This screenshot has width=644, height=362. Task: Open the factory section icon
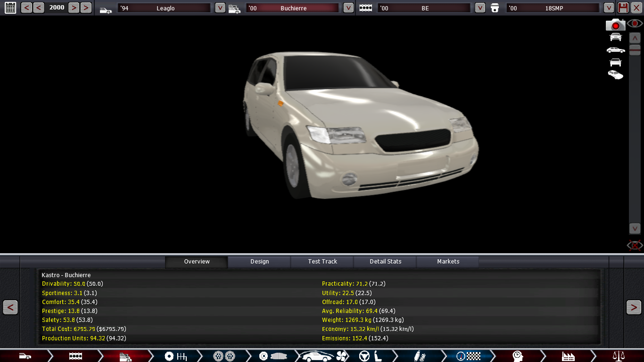(568, 356)
